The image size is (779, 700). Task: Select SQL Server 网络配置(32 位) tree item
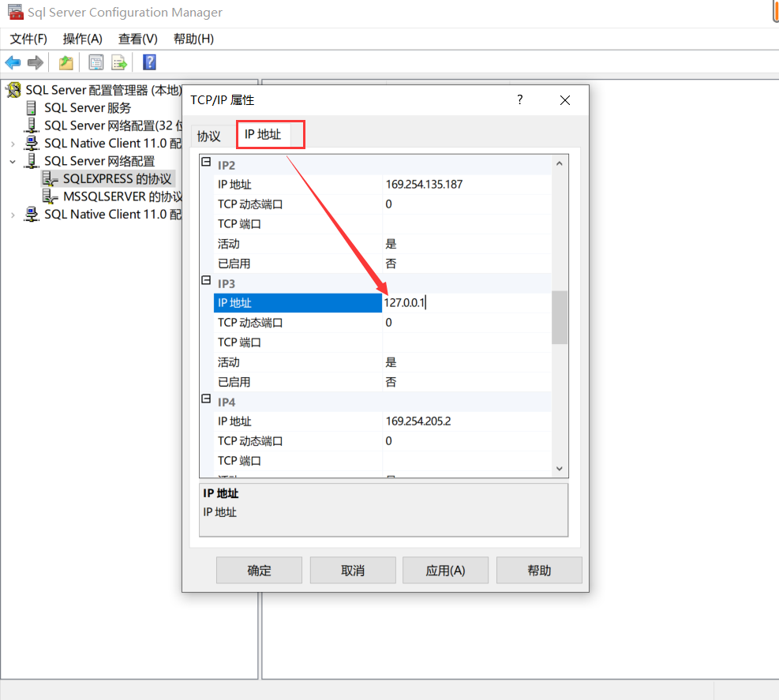114,125
